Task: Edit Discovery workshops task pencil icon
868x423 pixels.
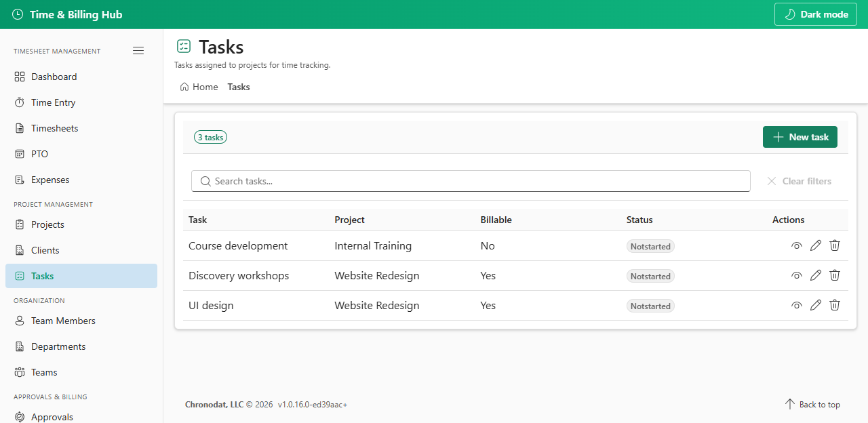Action: [x=816, y=275]
